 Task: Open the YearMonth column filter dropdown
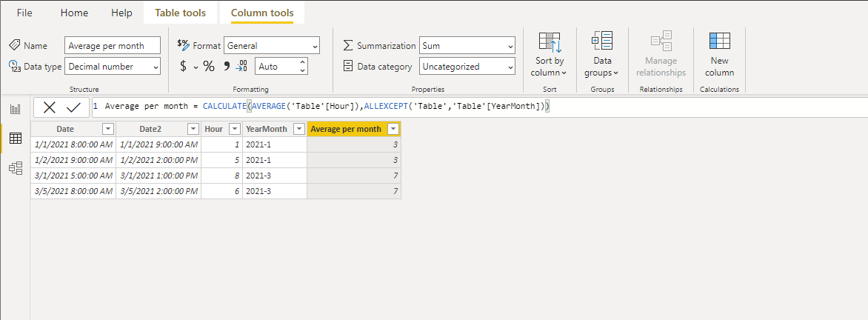tap(299, 129)
